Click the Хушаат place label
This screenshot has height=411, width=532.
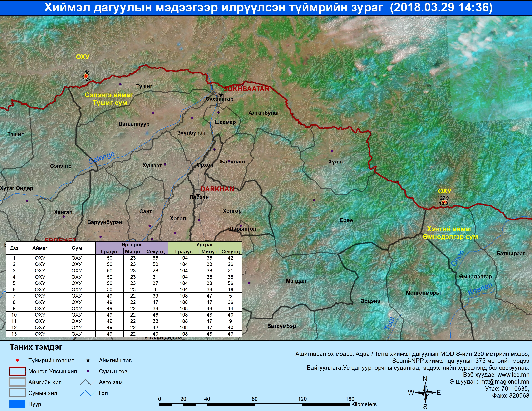(152, 166)
